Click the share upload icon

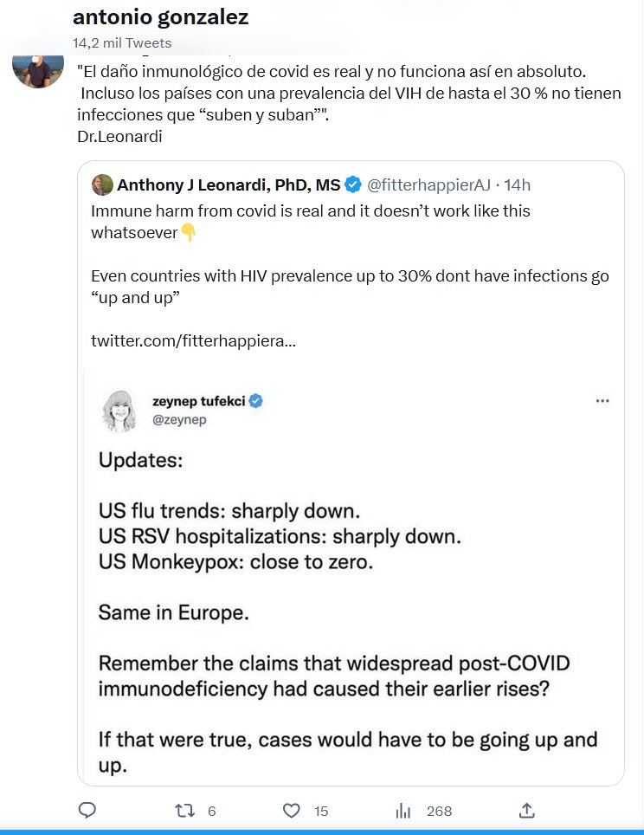[x=526, y=811]
